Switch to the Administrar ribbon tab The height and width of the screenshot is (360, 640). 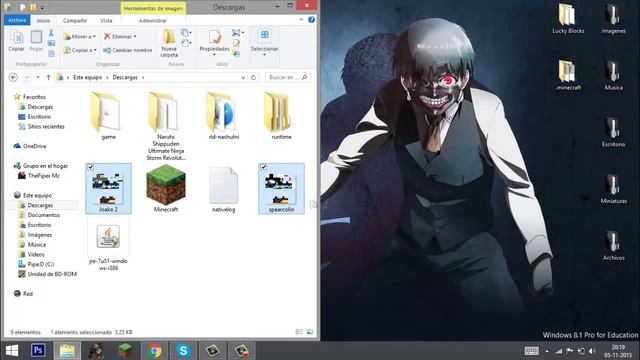153,20
